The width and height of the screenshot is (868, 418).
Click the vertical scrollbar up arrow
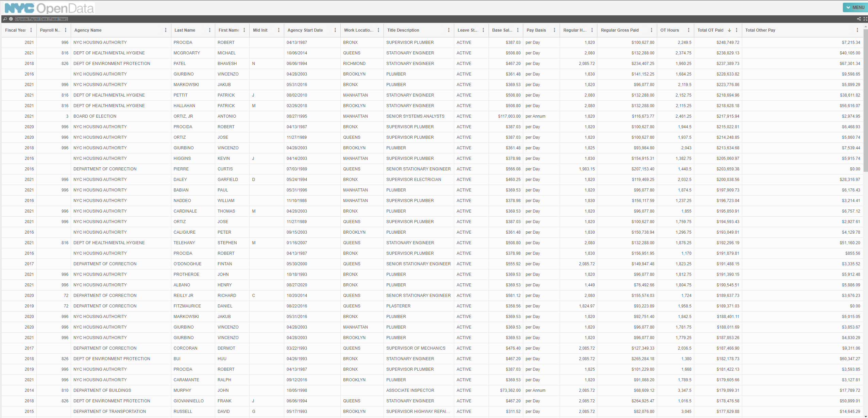(x=866, y=26)
